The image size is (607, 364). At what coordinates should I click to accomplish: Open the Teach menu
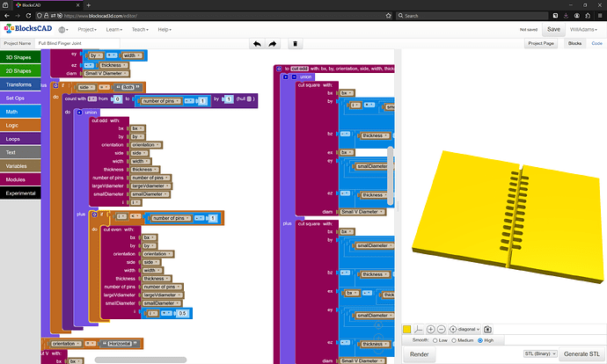point(140,29)
